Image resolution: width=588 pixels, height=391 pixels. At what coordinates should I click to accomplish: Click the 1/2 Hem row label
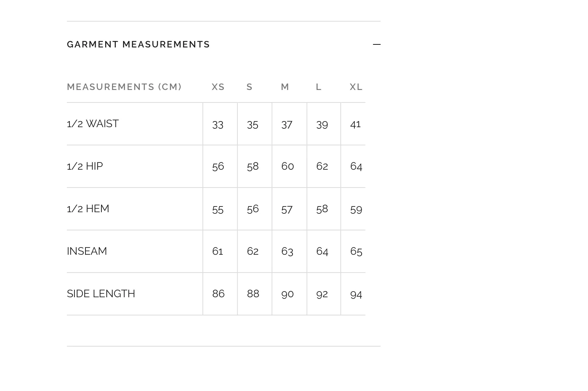pyautogui.click(x=88, y=209)
